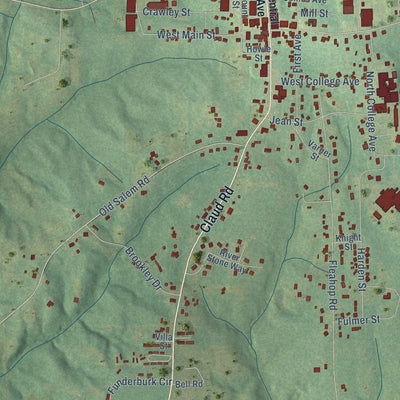Screen dimensions: 400x400
Task: Click the Claud Rd street label
Action: point(218,210)
